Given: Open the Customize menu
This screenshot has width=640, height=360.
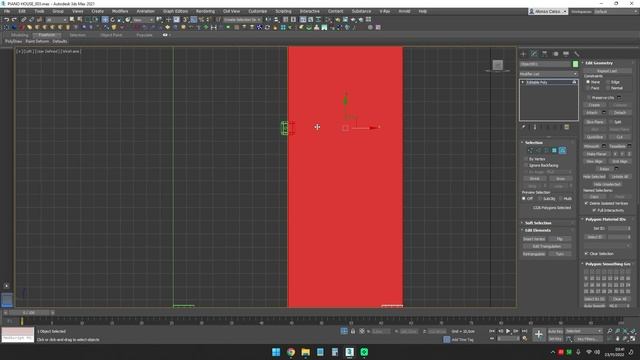Looking at the screenshot, I should point(258,11).
